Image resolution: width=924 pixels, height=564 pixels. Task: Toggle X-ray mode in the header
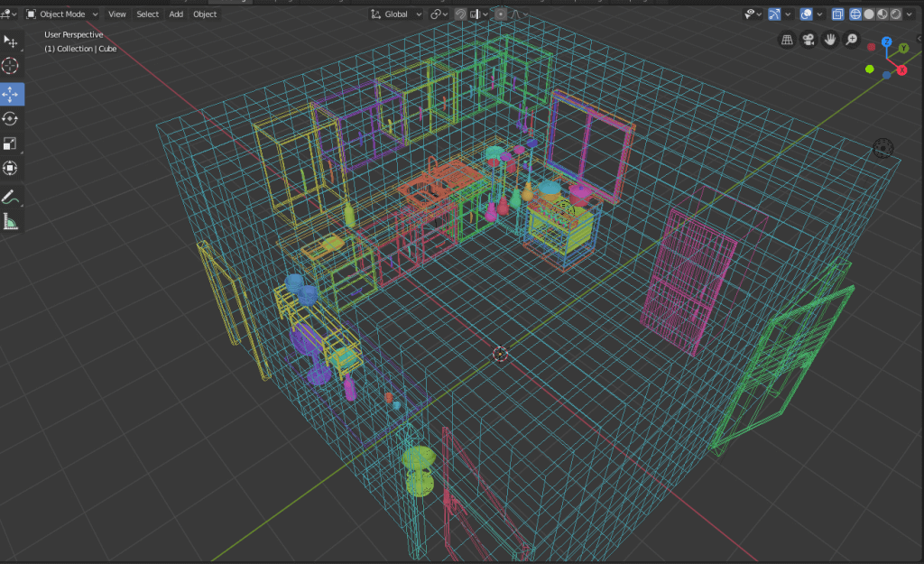click(x=837, y=14)
